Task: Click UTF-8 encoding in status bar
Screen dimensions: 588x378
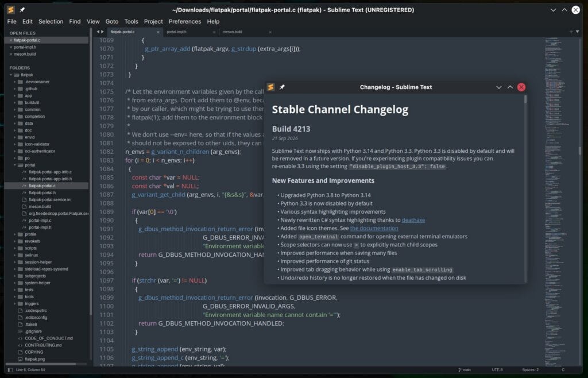Action: pos(497,370)
